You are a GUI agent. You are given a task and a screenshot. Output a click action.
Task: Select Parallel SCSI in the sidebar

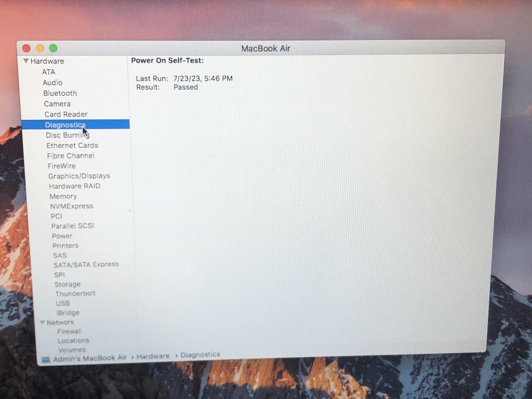(73, 226)
